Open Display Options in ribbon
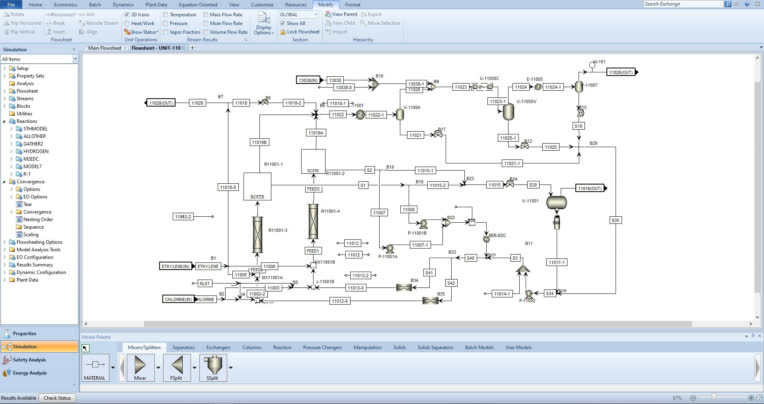The width and height of the screenshot is (764, 404). coord(264,23)
